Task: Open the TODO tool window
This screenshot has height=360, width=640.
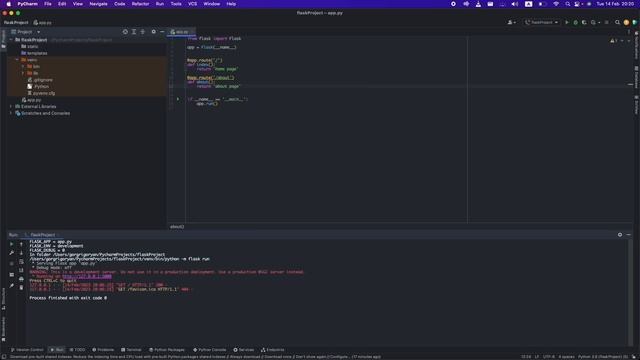Action: point(77,350)
